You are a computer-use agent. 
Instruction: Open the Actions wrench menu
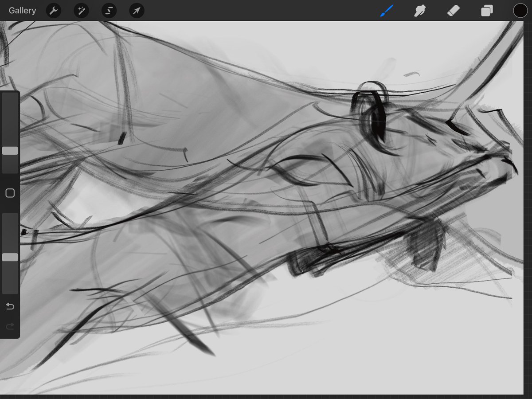point(54,11)
